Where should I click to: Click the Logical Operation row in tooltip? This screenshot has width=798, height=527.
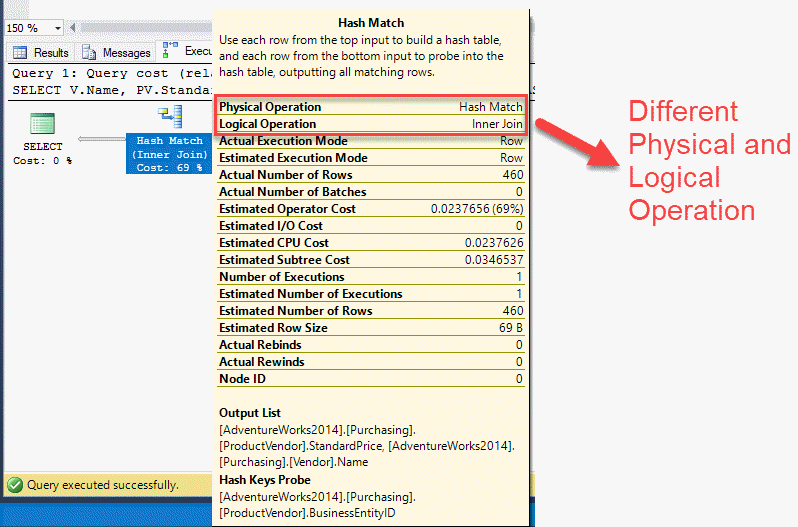pos(371,124)
